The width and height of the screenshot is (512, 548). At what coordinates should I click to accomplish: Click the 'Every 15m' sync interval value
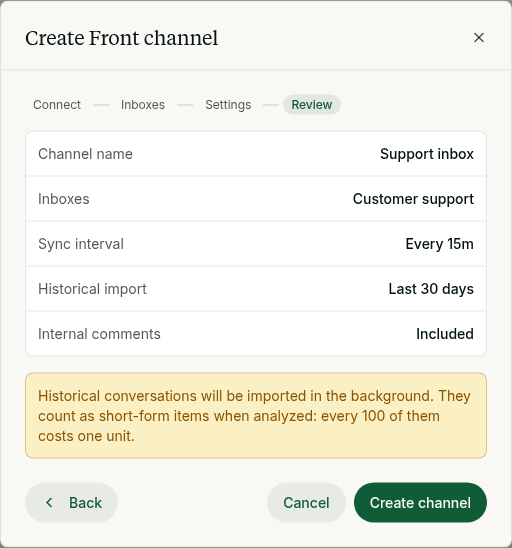click(x=439, y=244)
